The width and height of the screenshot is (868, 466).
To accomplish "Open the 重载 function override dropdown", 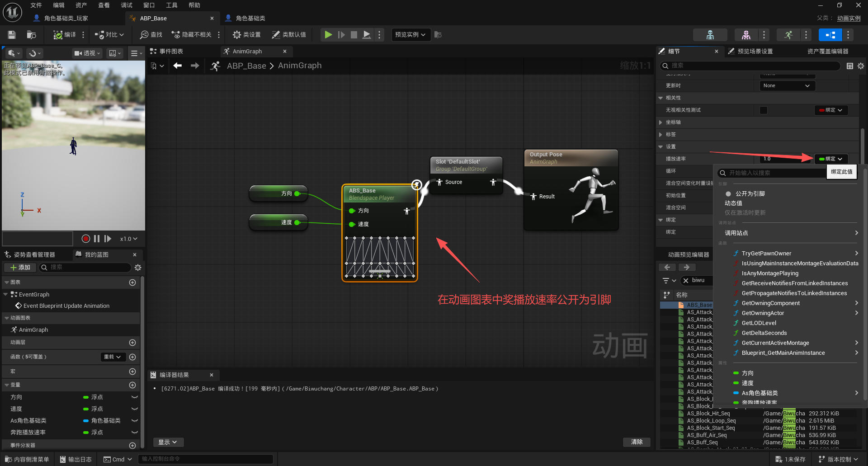I will coord(113,357).
